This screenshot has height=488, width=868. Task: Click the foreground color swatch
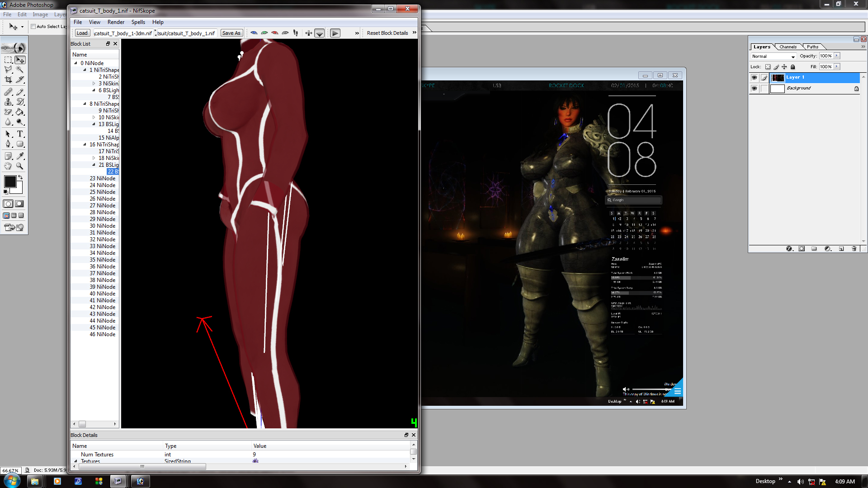tap(10, 182)
